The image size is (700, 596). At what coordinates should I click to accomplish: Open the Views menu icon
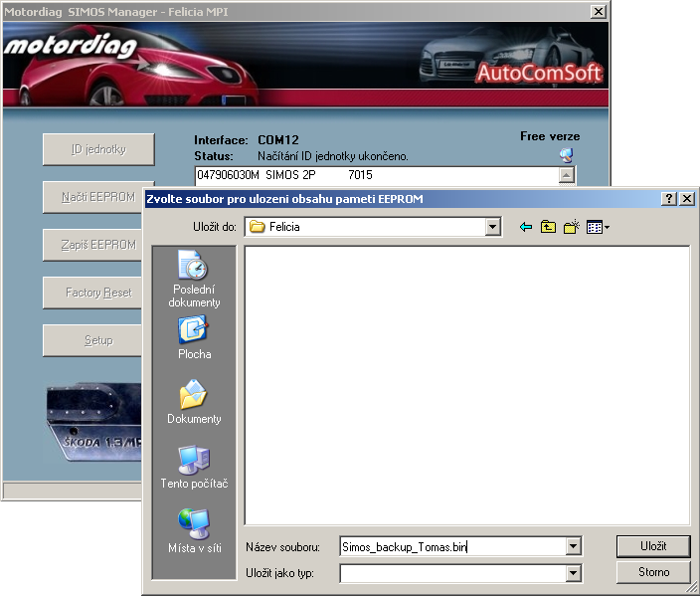coord(598,227)
